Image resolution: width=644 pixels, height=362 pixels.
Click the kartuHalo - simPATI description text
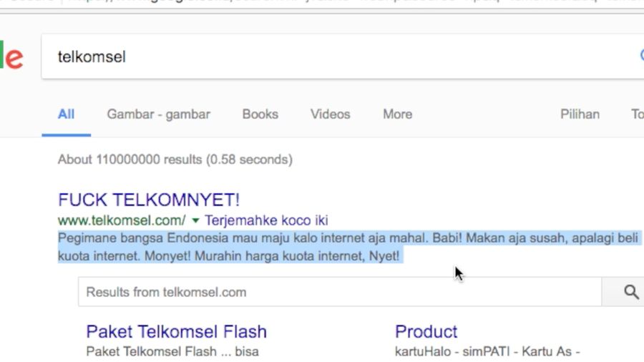coord(487,352)
